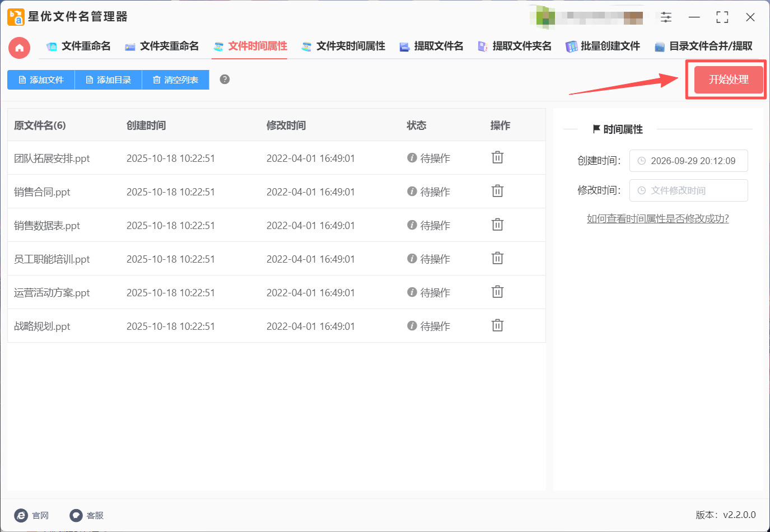Open 官网 website icon in footer
This screenshot has height=532, width=770.
point(21,515)
